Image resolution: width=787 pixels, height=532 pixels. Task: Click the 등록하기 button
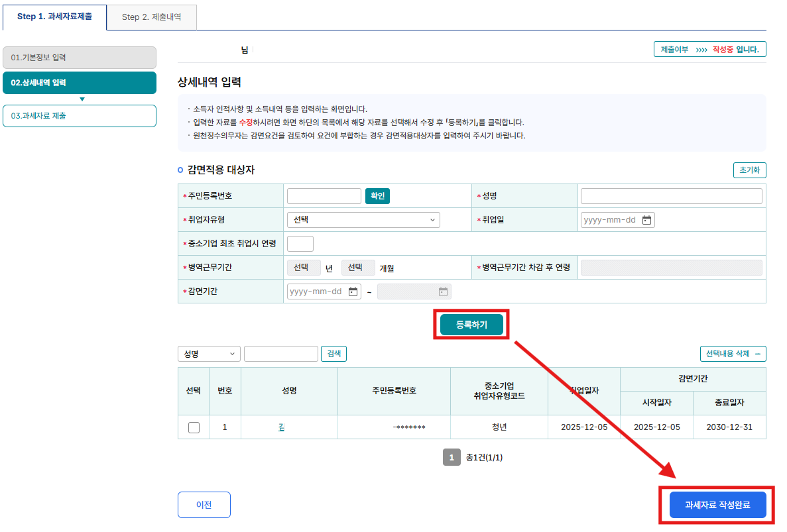pos(471,325)
